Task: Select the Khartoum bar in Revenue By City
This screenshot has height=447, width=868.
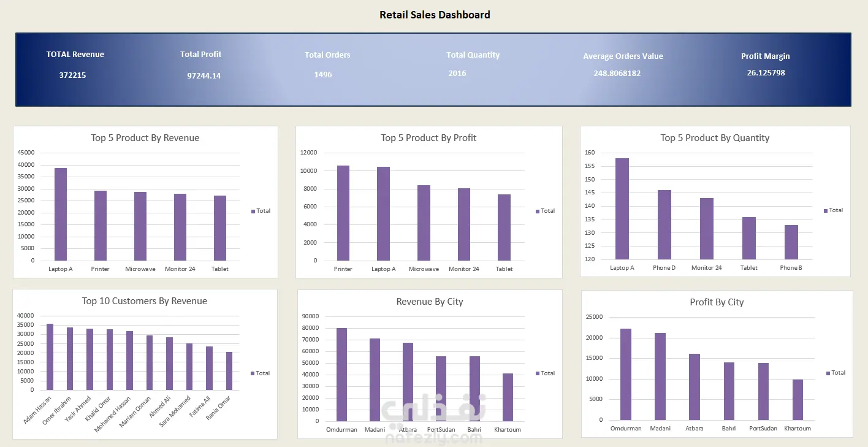Action: [508, 397]
